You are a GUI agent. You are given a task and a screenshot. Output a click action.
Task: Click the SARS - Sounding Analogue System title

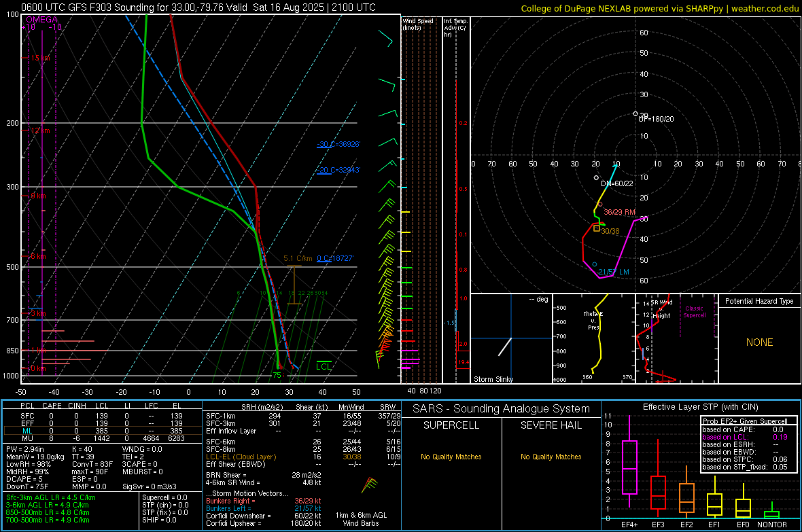pyautogui.click(x=502, y=408)
